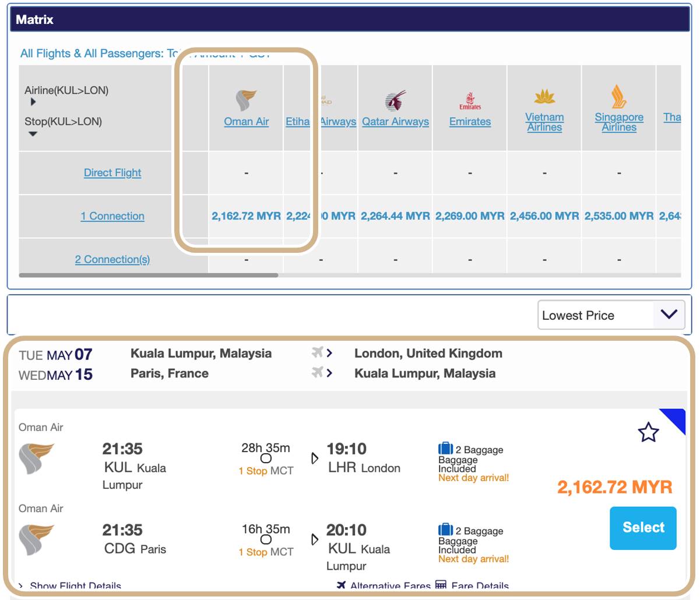Open the Singapore Airlines link
Screen dimensions: 700x600
click(x=619, y=122)
